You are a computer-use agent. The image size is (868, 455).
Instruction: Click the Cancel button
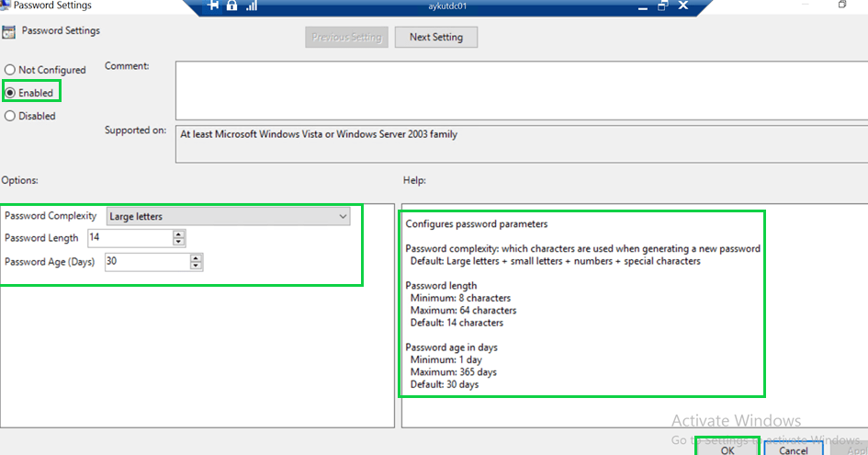coord(793,449)
